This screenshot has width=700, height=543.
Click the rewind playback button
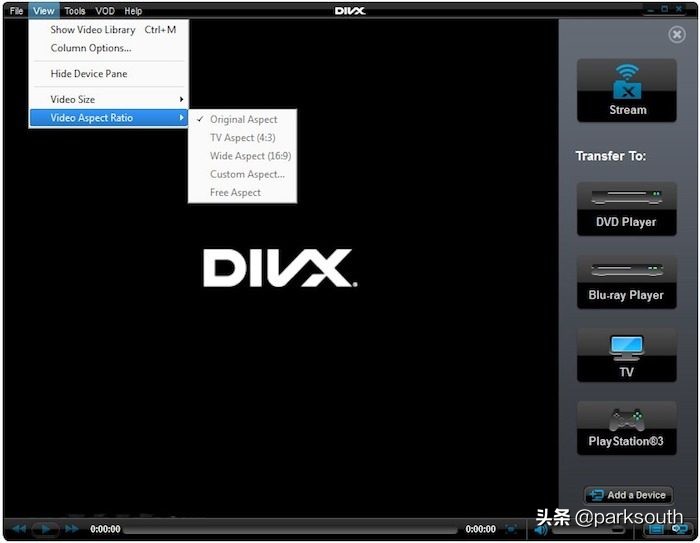click(19, 529)
